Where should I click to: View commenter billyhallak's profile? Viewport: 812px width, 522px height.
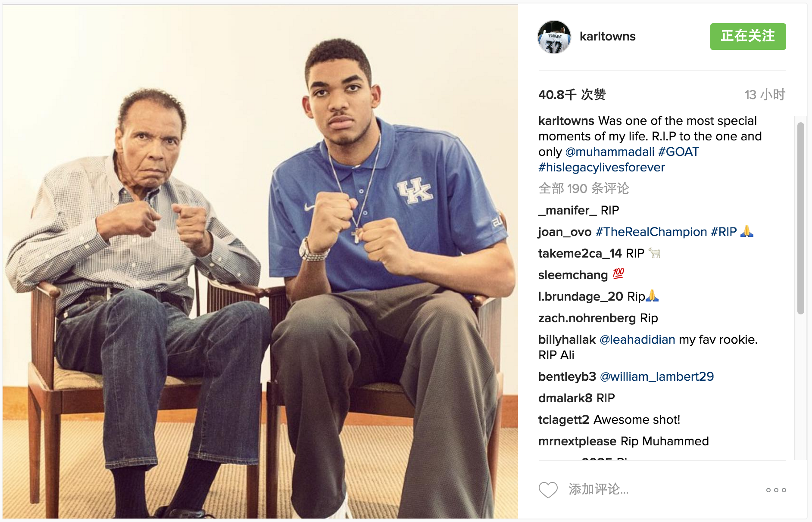coord(567,340)
